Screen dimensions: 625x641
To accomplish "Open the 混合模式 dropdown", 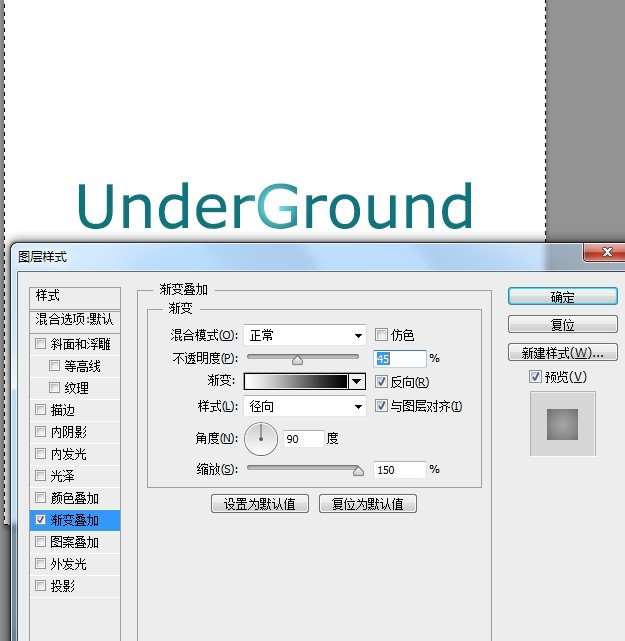I will (x=305, y=336).
